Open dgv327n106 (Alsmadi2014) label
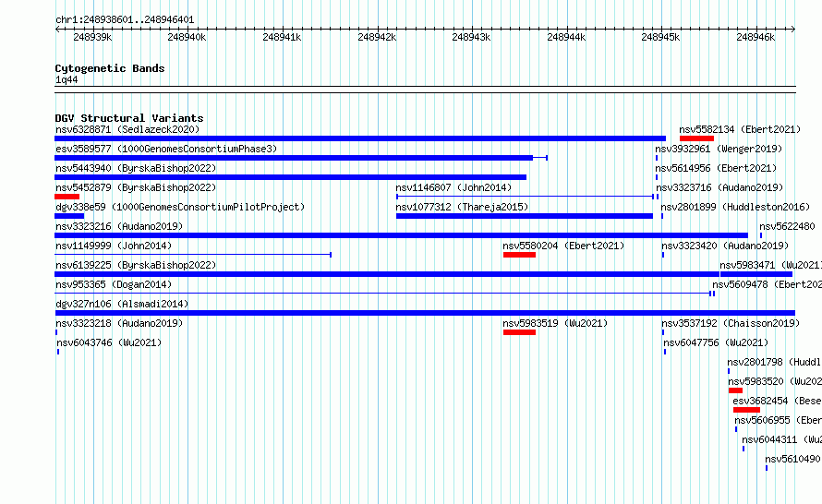This screenshot has width=822, height=504. pyautogui.click(x=122, y=304)
